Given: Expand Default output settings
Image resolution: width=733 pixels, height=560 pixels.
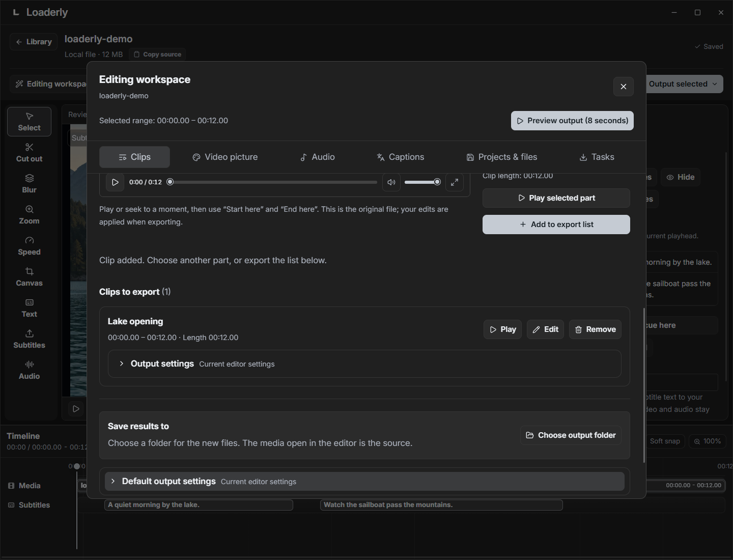Looking at the screenshot, I should 364,481.
